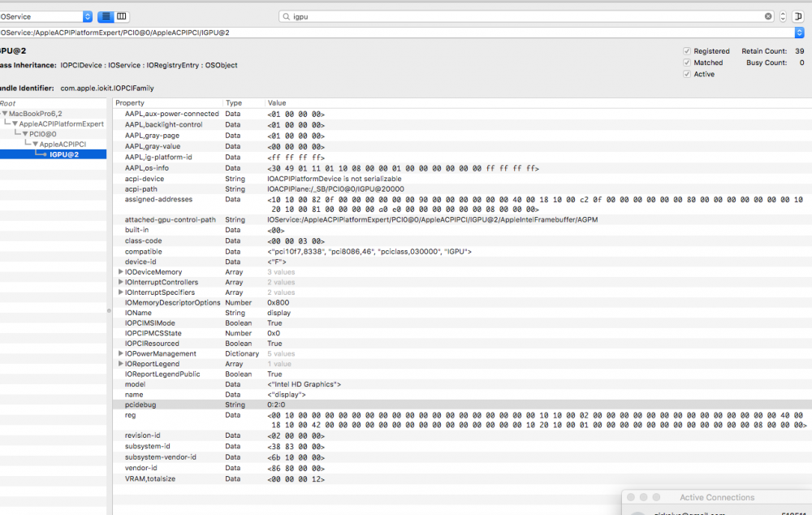
Task: Select the compatible property row
Action: click(462, 251)
